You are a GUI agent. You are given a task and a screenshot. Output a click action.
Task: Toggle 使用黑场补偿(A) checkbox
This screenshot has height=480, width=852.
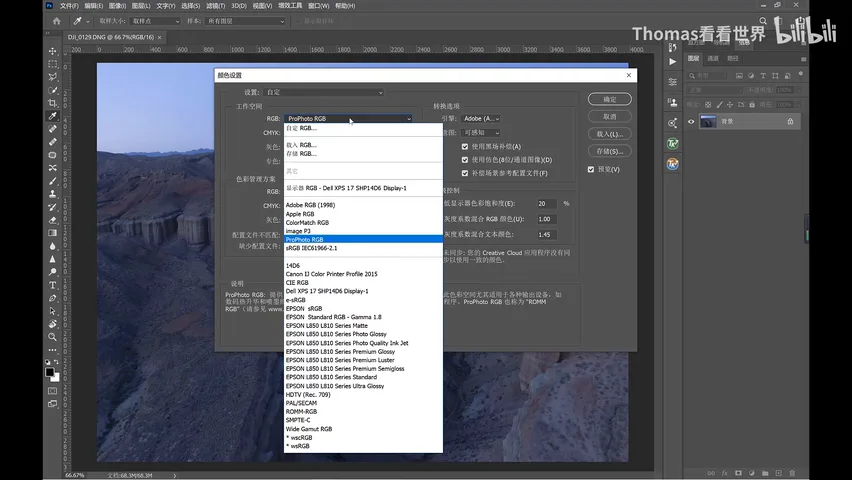click(465, 146)
